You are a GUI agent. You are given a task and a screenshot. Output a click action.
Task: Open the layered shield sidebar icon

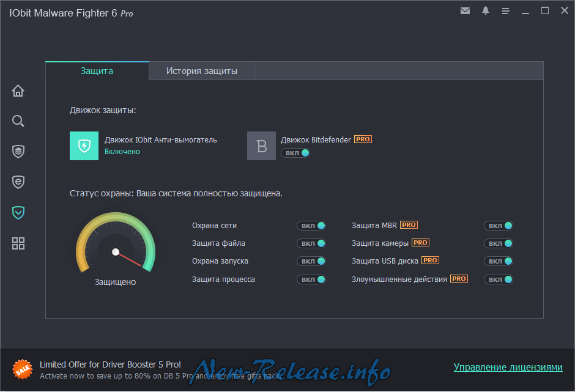pos(18,152)
